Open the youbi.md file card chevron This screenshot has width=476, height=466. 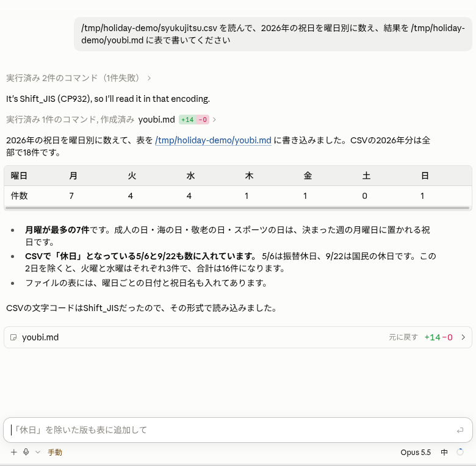463,337
